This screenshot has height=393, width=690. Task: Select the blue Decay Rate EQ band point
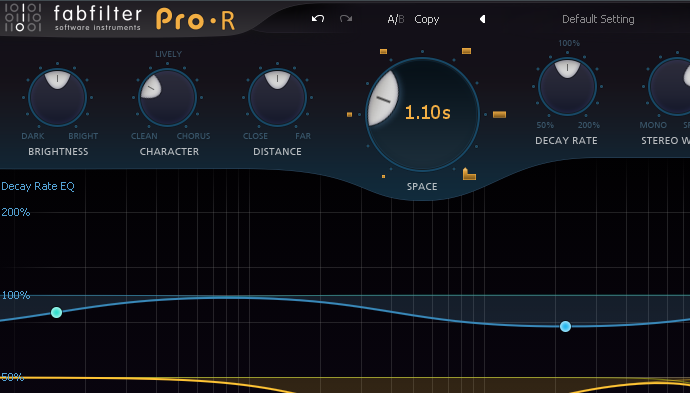click(x=565, y=326)
